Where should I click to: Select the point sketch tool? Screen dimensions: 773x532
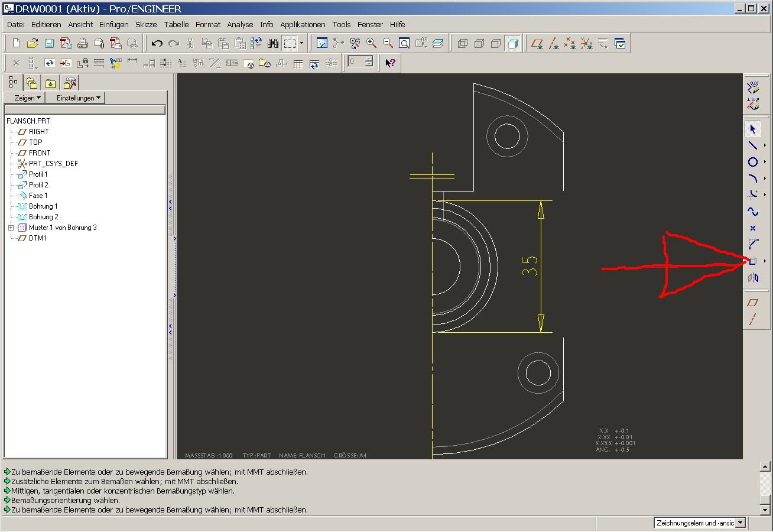click(752, 228)
